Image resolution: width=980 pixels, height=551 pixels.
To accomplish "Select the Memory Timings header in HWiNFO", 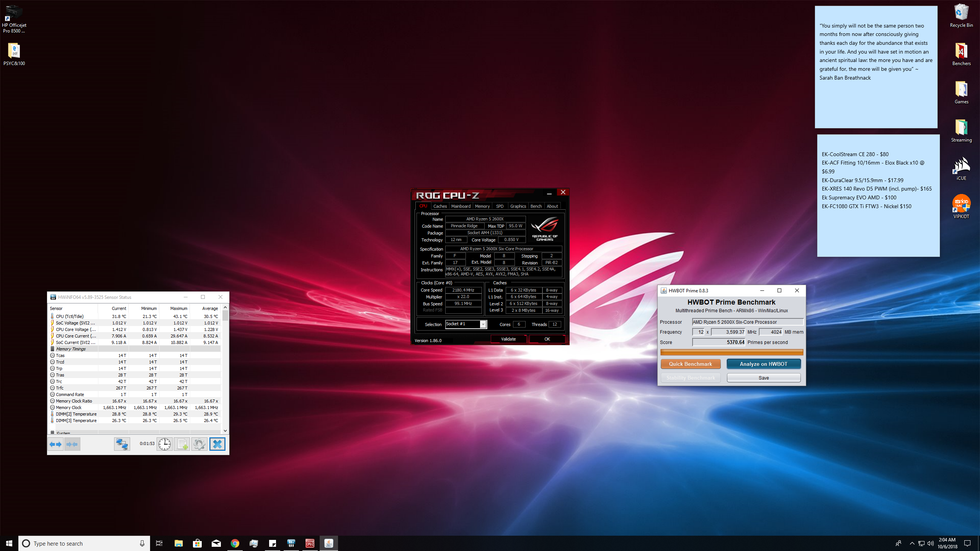I will tap(134, 349).
